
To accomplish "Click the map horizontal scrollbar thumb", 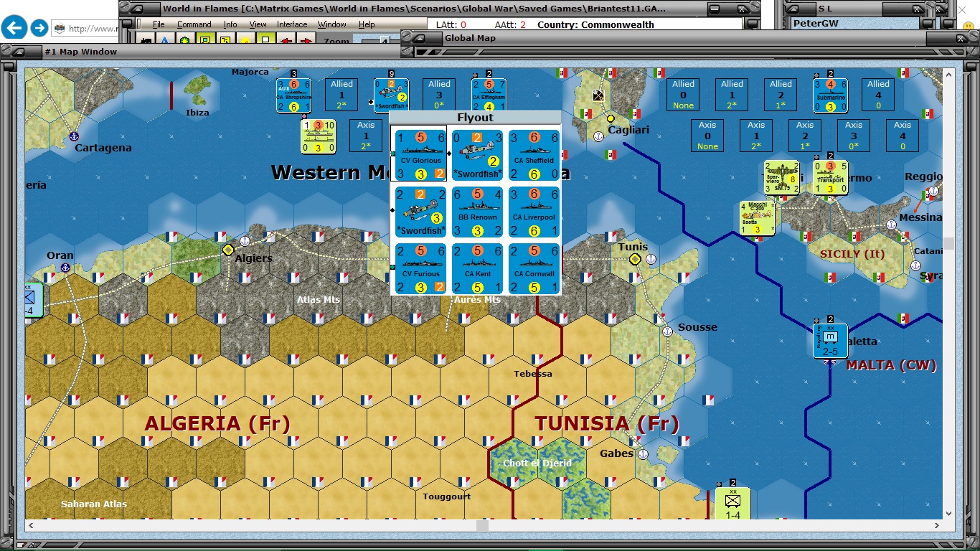I will click(x=483, y=526).
